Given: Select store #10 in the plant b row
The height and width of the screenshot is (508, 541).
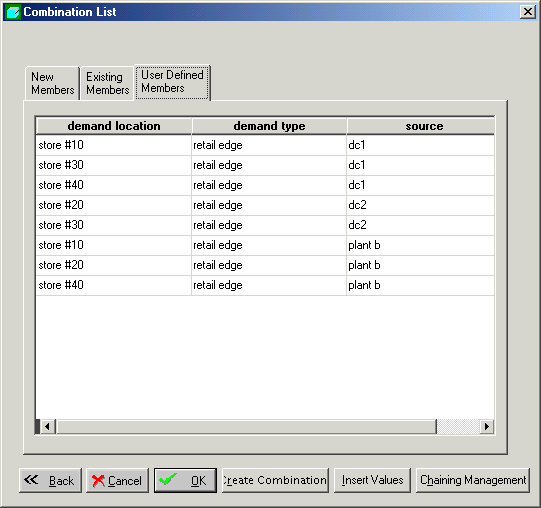Looking at the screenshot, I should click(114, 245).
